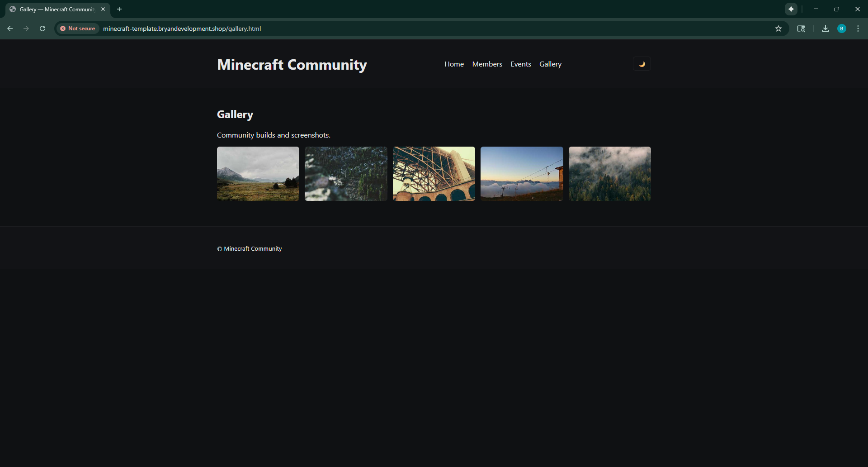The width and height of the screenshot is (868, 467).
Task: Toggle the dark mode moon button
Action: coord(642,64)
